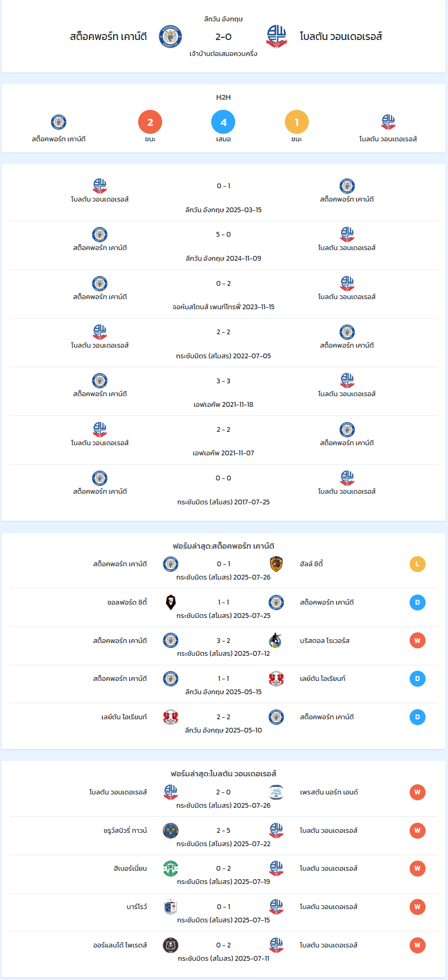Click the Salford City crest icon
The height and width of the screenshot is (980, 448).
click(x=171, y=603)
